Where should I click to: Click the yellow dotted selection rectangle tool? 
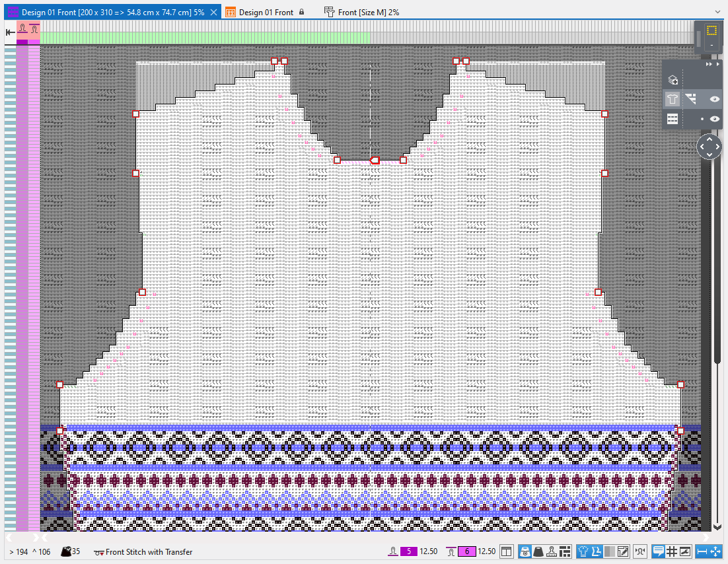[x=711, y=30]
